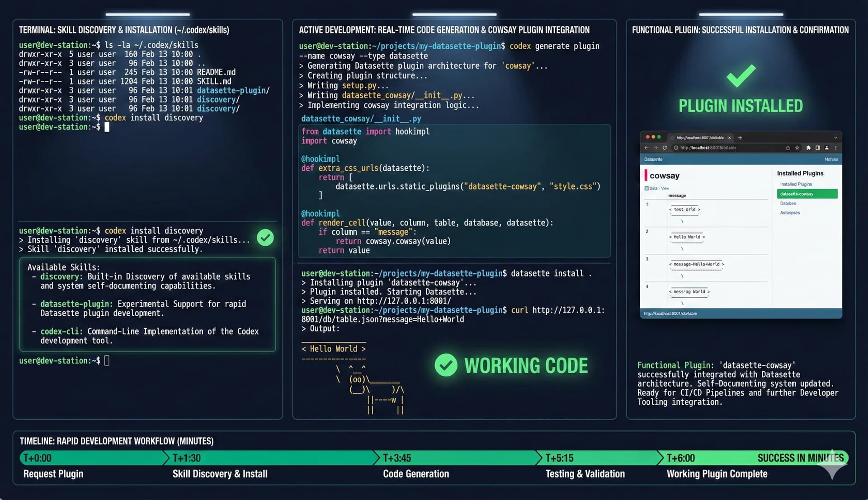Open the chevron dropdown at the tab bar's right

835,137
